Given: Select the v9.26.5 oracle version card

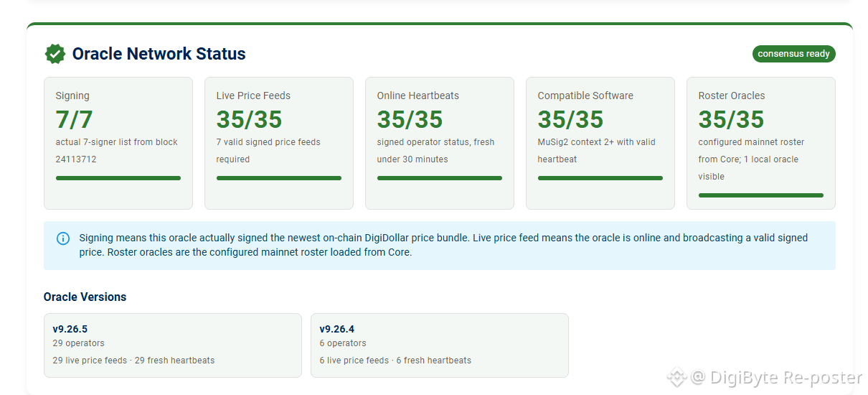Looking at the screenshot, I should point(173,345).
